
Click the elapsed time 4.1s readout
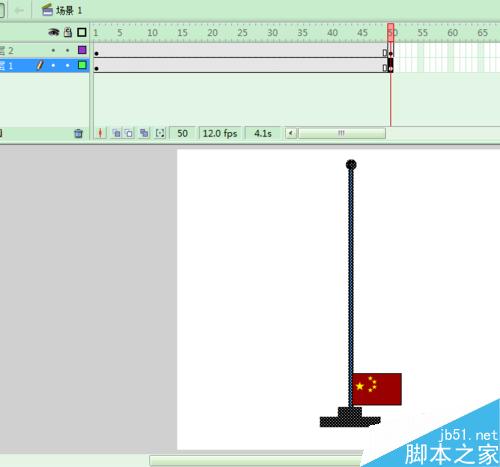point(263,133)
